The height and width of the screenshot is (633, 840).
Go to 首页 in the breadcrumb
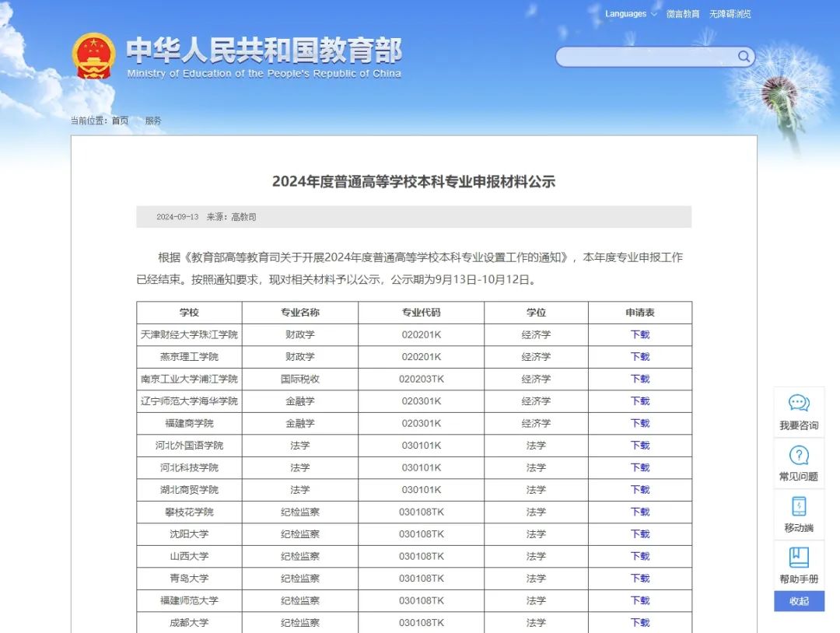[x=120, y=121]
